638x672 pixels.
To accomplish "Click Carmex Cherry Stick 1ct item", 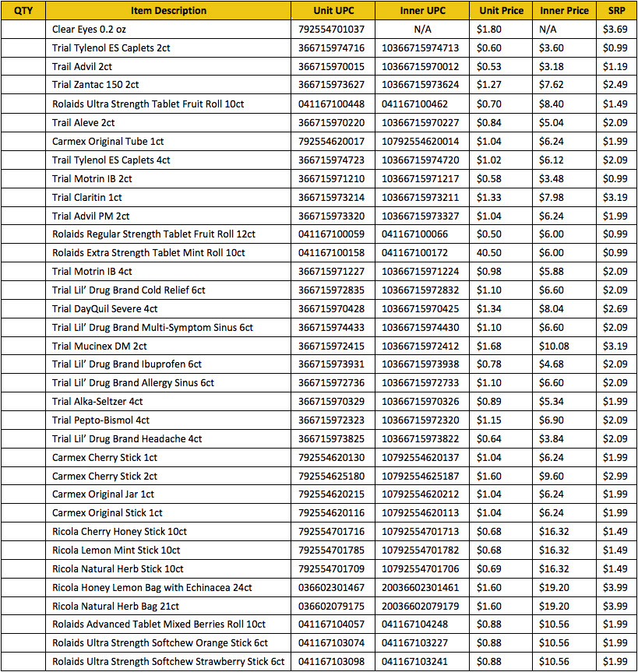I will coord(104,458).
